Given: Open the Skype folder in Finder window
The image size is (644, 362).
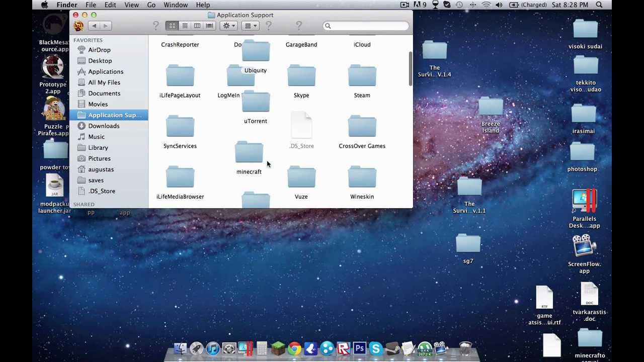Looking at the screenshot, I should click(301, 76).
